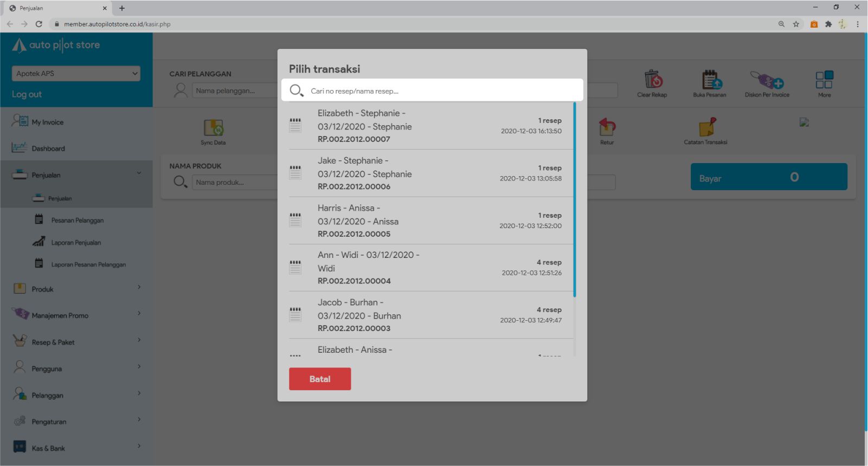
Task: Open Laporan Penjualan in sidebar
Action: (76, 243)
